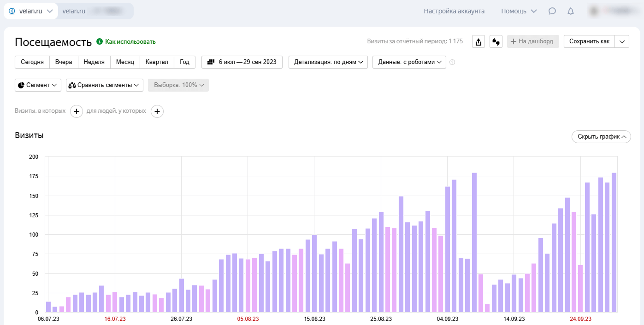Click the help question mark near data selector
644x325 pixels.
[x=452, y=62]
